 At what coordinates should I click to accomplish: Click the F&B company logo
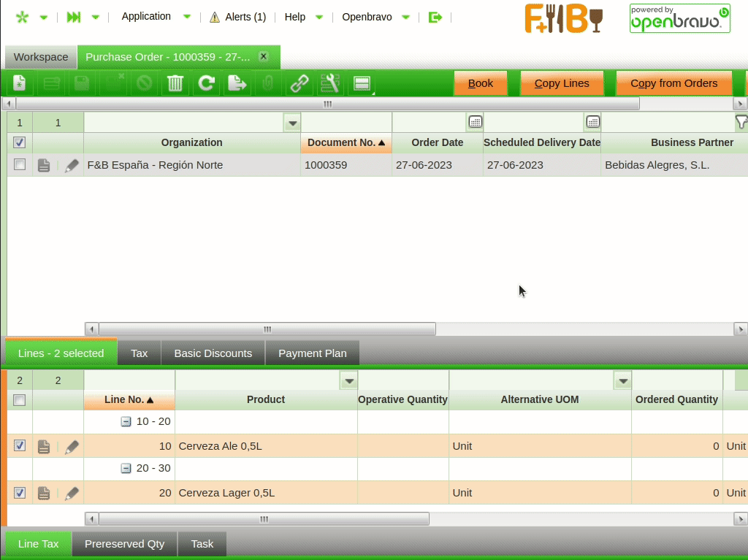(x=564, y=18)
